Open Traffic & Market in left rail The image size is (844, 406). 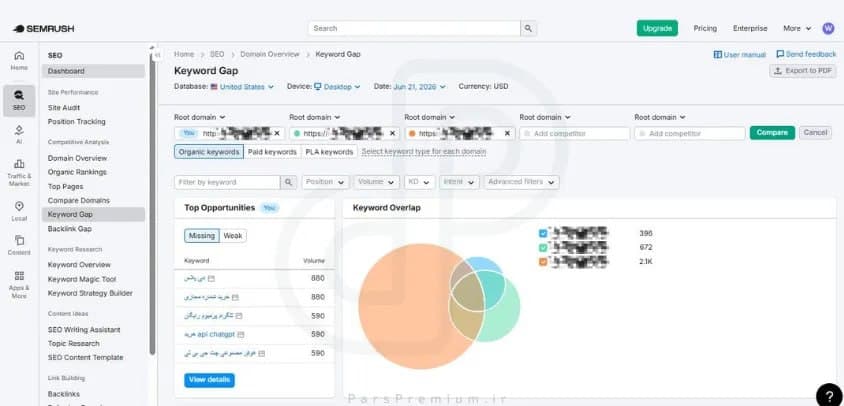[19, 172]
